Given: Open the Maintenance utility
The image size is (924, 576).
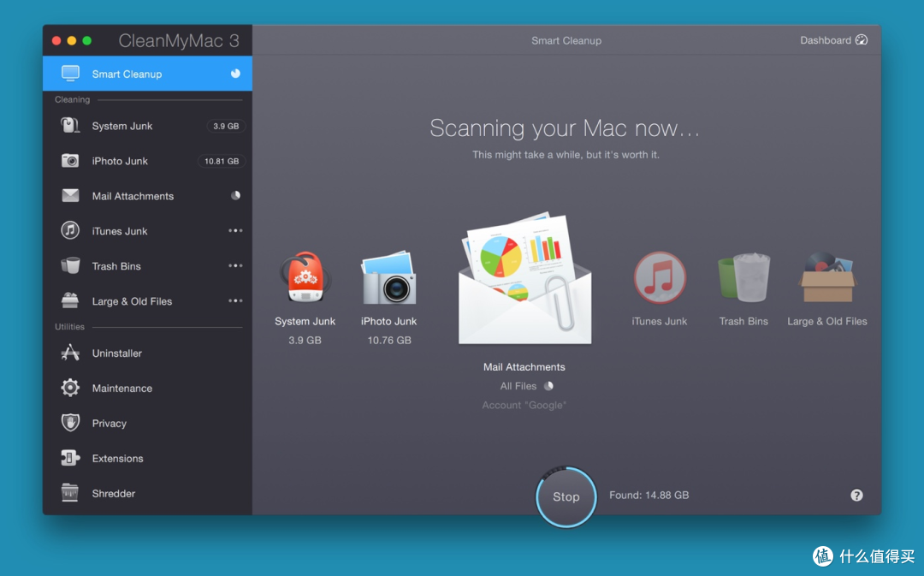Looking at the screenshot, I should click(x=147, y=388).
